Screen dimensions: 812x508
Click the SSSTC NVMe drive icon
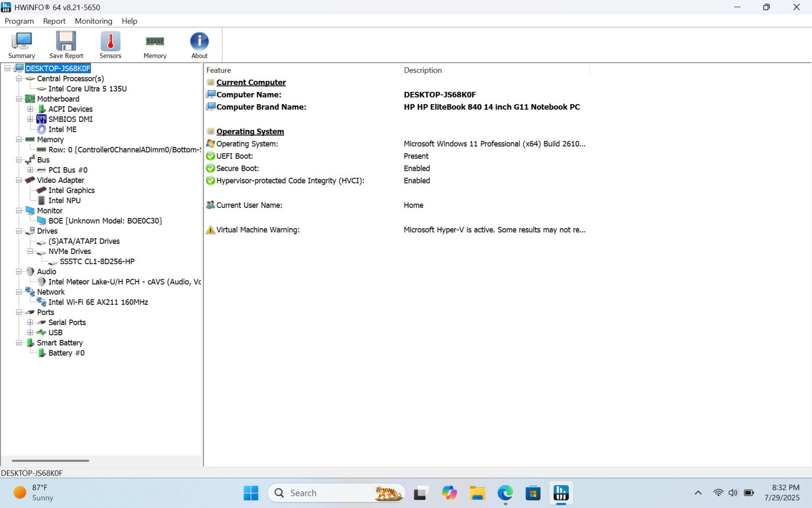(x=53, y=262)
